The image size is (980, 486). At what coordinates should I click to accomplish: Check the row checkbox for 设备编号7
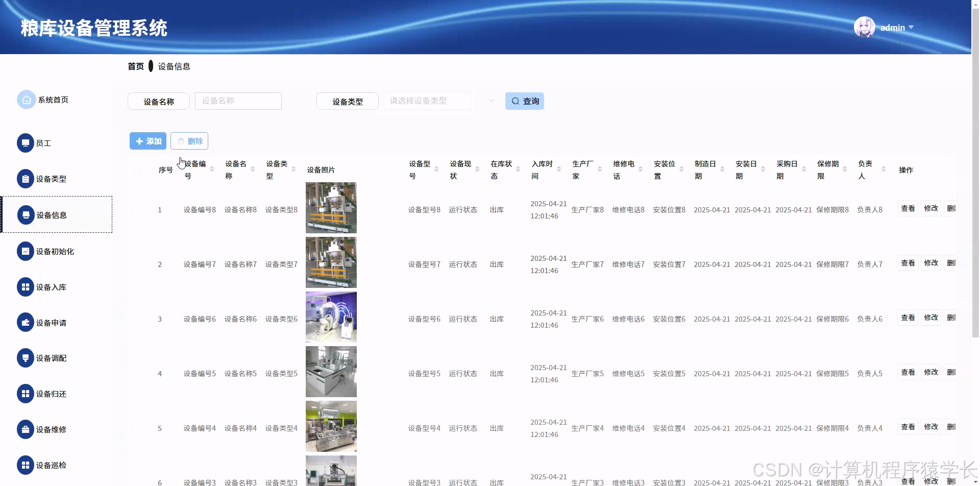tap(136, 264)
